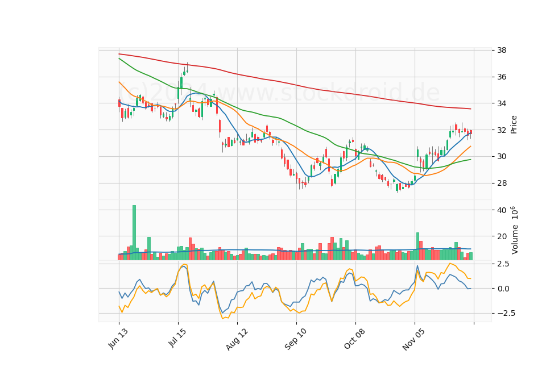Image resolution: width=546 pixels, height=392 pixels.
Task: Click the 28 price axis value
Action: pyautogui.click(x=502, y=184)
